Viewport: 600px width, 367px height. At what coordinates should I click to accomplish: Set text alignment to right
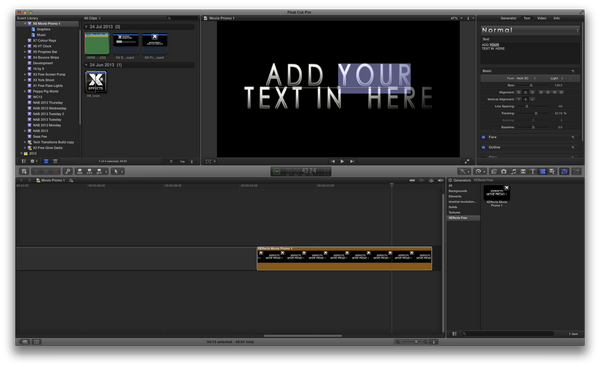pos(532,92)
